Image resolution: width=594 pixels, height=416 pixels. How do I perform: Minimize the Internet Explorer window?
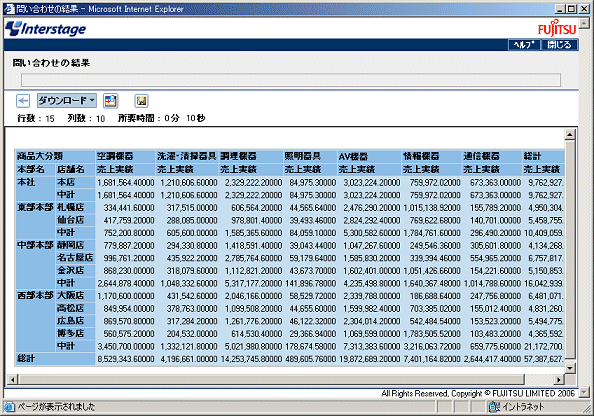(x=561, y=9)
